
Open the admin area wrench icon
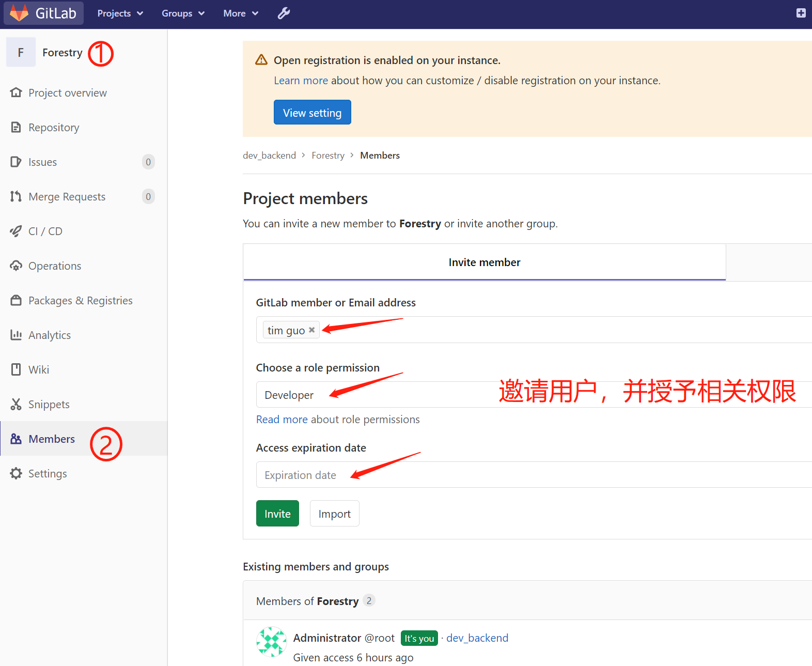click(x=284, y=13)
